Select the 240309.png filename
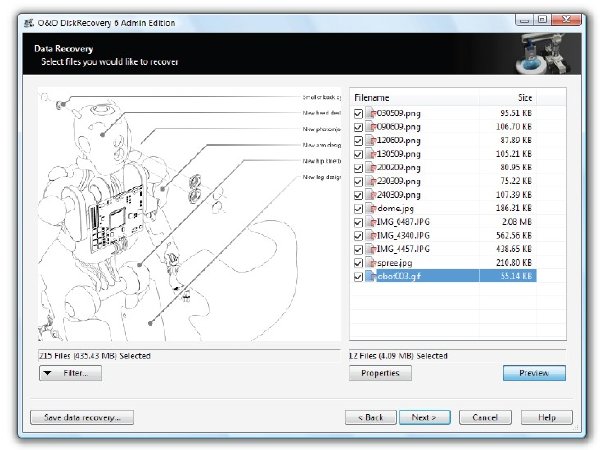Viewport: 600px width, 450px height. click(399, 195)
